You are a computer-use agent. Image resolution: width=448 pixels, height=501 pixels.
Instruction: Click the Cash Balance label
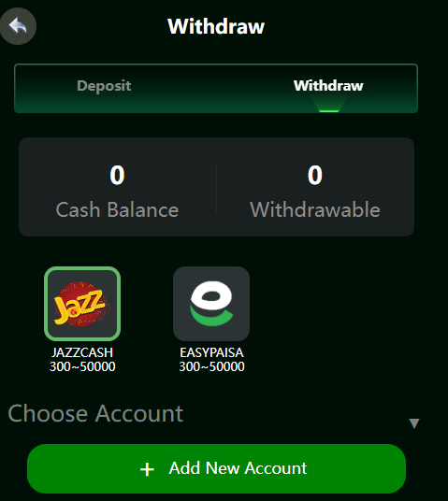pos(117,210)
